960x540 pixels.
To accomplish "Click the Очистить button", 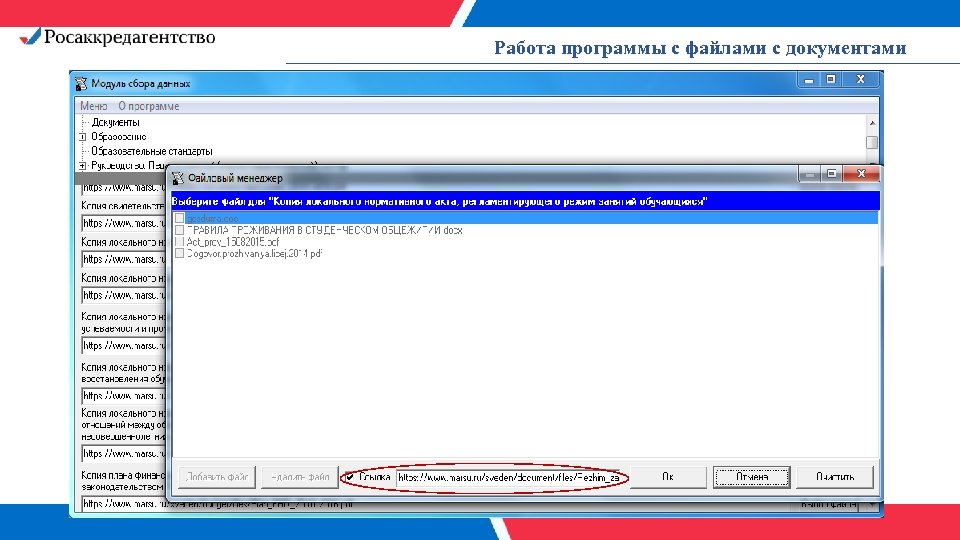I will point(835,477).
